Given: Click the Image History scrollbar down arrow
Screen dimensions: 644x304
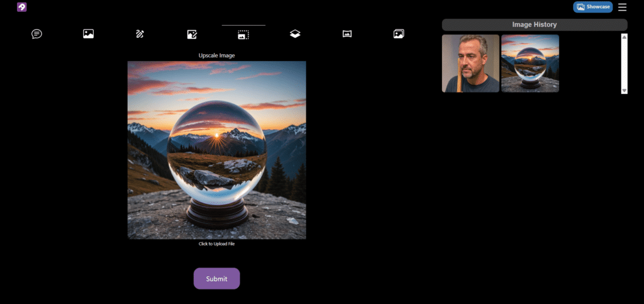Looking at the screenshot, I should pyautogui.click(x=625, y=91).
